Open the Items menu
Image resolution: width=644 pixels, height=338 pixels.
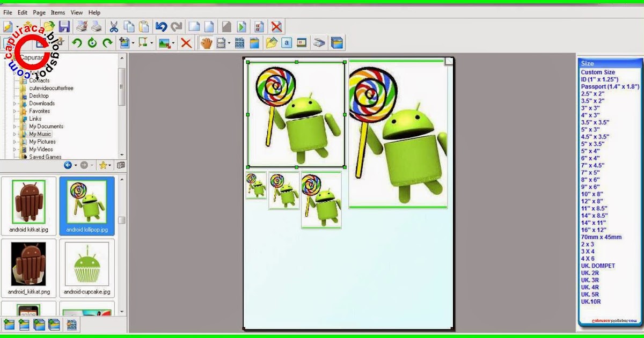(x=57, y=12)
